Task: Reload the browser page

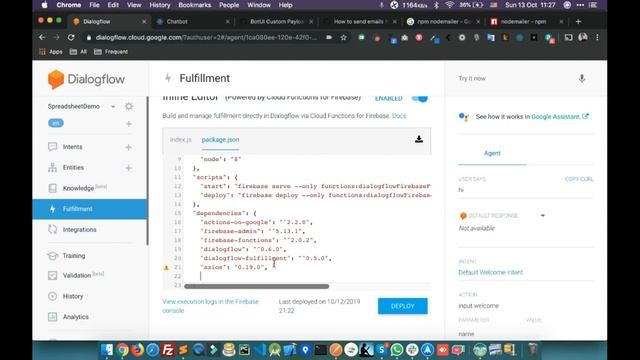Action: (x=71, y=37)
